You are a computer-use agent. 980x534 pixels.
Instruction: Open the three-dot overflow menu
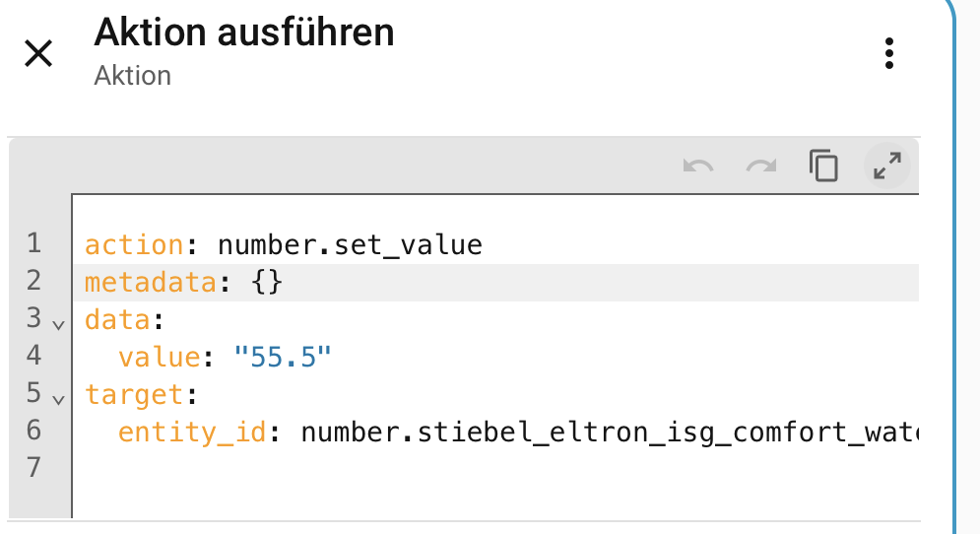pyautogui.click(x=889, y=53)
